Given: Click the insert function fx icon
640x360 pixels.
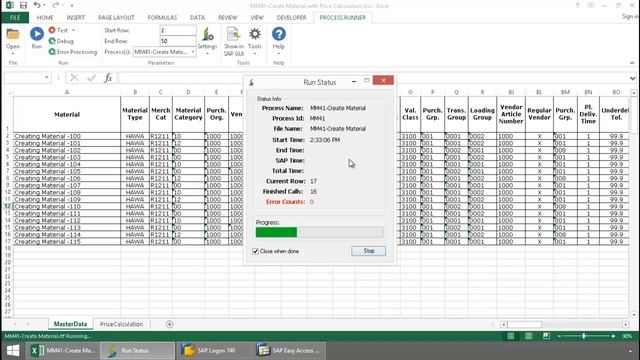Looking at the screenshot, I should click(108, 78).
